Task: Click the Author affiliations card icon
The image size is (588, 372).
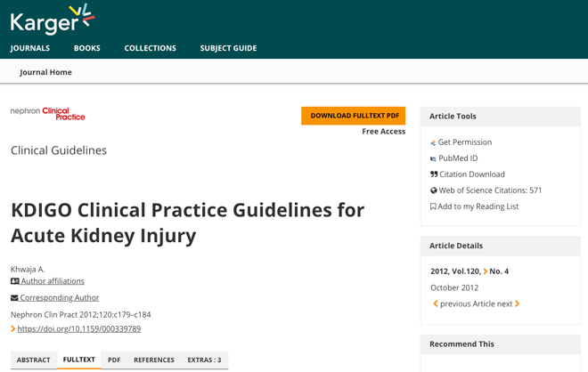Action: (x=15, y=281)
